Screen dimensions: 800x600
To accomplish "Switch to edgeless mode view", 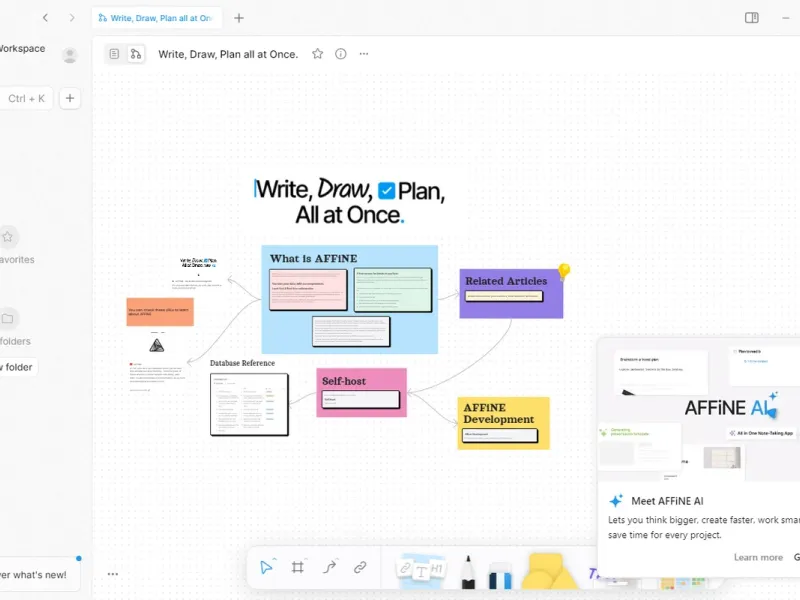I will 136,54.
